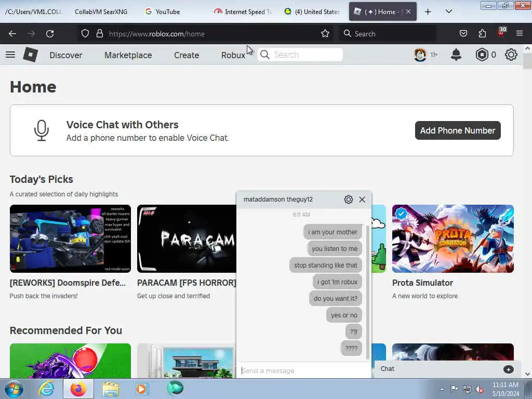The image size is (532, 399).
Task: Open the Robux menu item
Action: click(233, 55)
